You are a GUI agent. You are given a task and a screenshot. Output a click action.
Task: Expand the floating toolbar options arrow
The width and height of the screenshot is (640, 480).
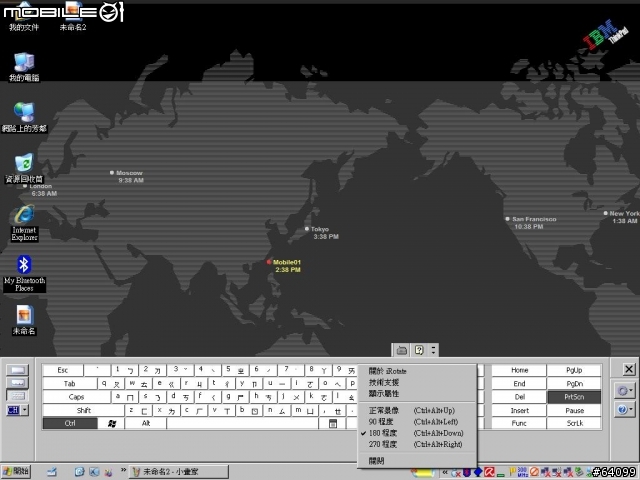point(433,350)
